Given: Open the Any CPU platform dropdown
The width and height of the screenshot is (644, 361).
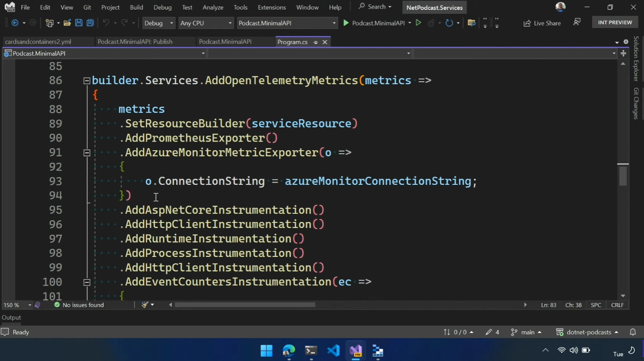Looking at the screenshot, I should coord(206,23).
